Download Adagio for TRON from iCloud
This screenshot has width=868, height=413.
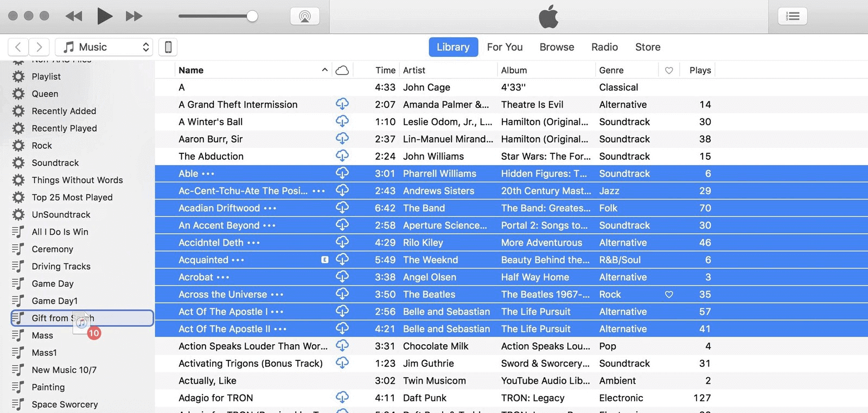coord(342,397)
